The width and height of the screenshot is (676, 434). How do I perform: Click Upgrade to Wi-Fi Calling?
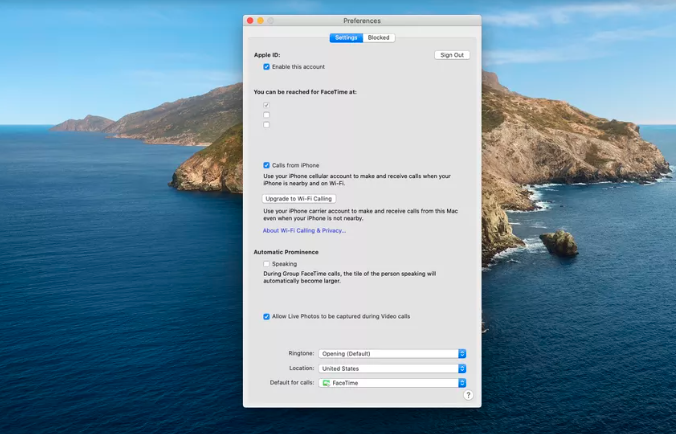point(299,199)
